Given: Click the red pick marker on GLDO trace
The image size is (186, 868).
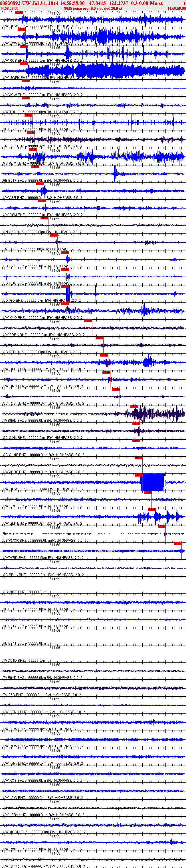Looking at the screenshot, I should click(104, 355).
